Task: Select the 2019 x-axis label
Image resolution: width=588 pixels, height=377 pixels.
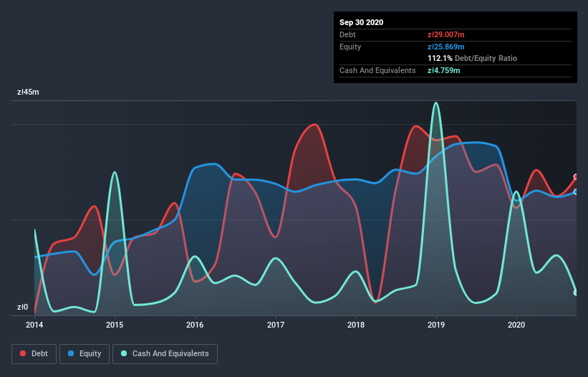Action: (436, 325)
